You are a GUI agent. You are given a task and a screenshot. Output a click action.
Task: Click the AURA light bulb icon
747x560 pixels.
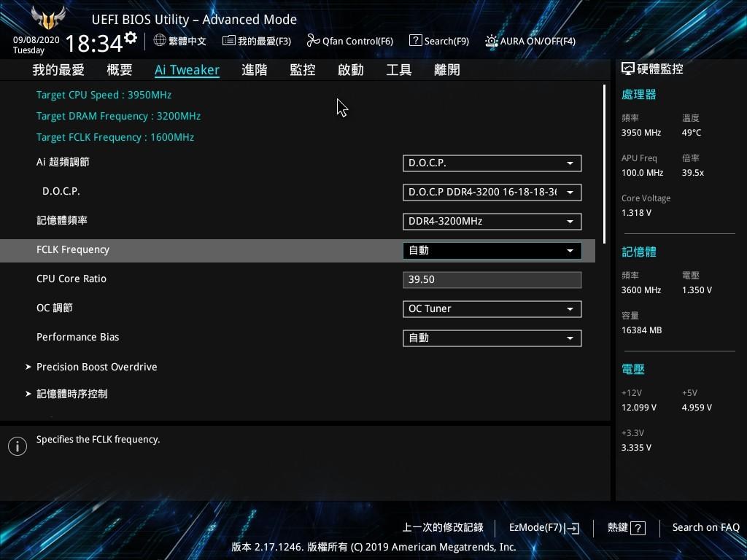click(x=491, y=41)
